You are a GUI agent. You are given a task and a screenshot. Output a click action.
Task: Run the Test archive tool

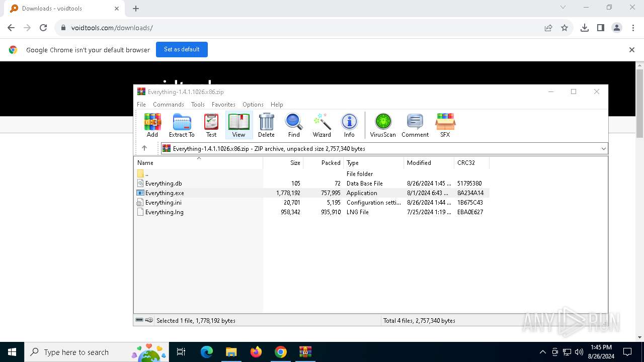click(x=211, y=125)
